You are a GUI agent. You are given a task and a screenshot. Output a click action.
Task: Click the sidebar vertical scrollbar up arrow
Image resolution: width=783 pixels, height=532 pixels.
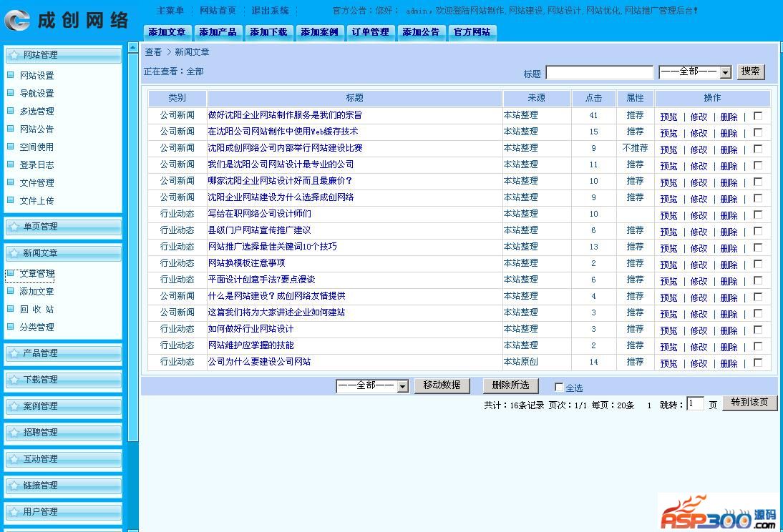[x=133, y=48]
